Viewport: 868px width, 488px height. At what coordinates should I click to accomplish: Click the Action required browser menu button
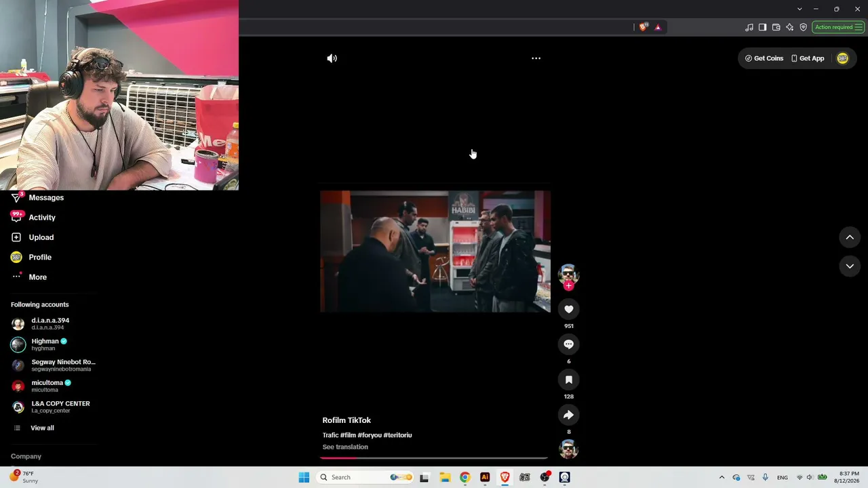click(838, 27)
